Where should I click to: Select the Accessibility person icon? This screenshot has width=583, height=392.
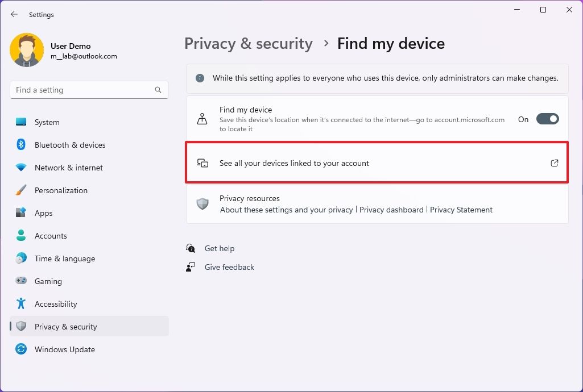20,304
